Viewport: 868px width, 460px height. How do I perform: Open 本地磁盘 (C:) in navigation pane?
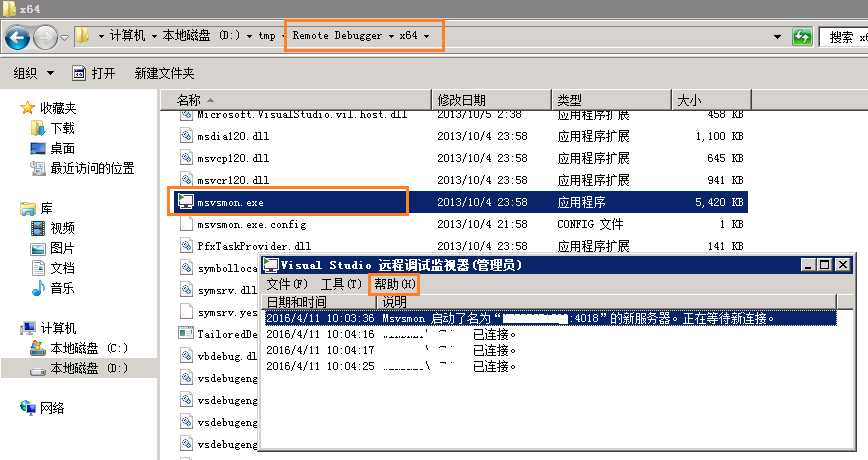point(79,348)
